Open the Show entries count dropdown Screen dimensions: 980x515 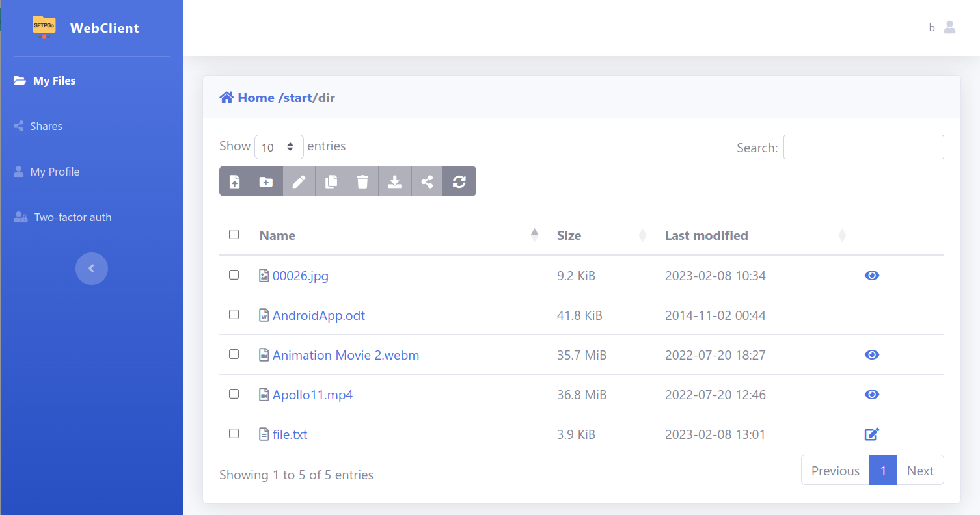279,147
